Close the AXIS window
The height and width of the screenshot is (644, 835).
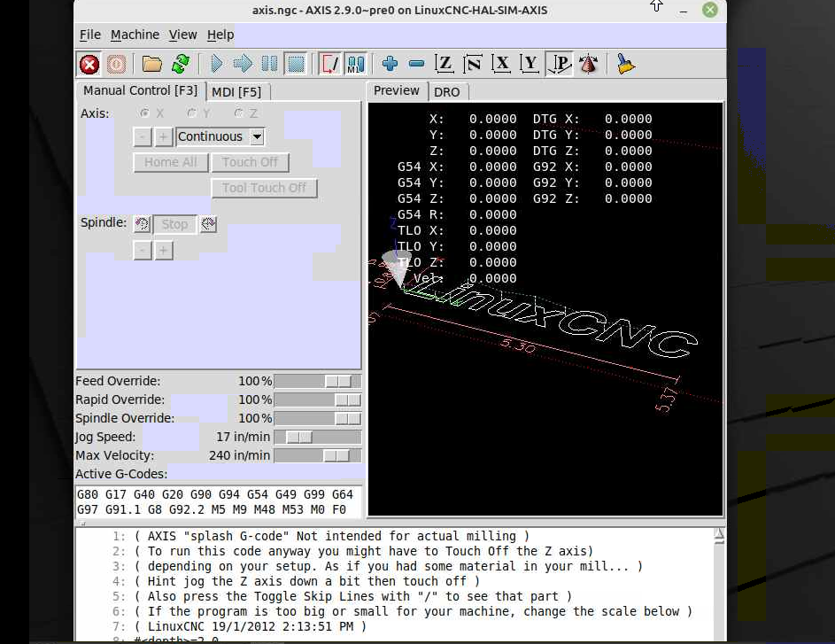coord(710,10)
